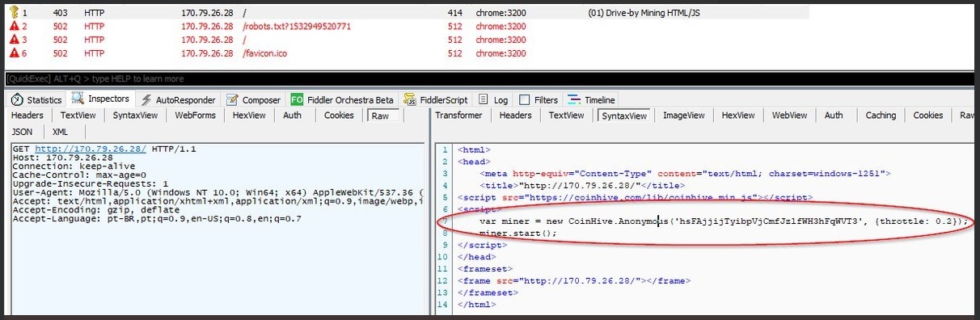Click the <frame src> line in response
Image resolution: width=980 pixels, height=320 pixels.
tap(573, 280)
